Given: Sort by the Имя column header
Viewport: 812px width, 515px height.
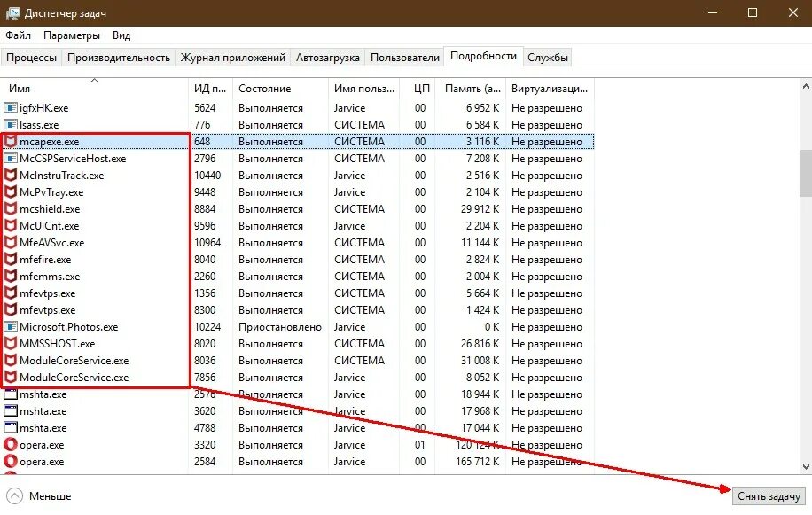Looking at the screenshot, I should click(94, 89).
